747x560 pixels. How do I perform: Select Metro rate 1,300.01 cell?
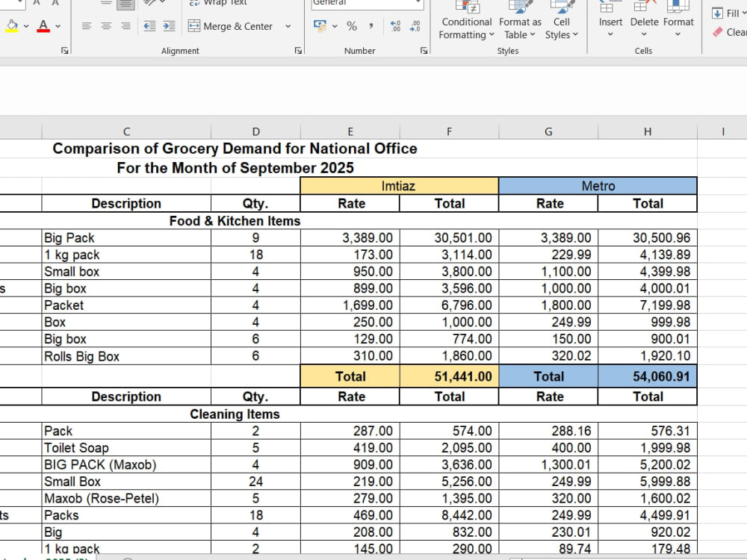(548, 464)
